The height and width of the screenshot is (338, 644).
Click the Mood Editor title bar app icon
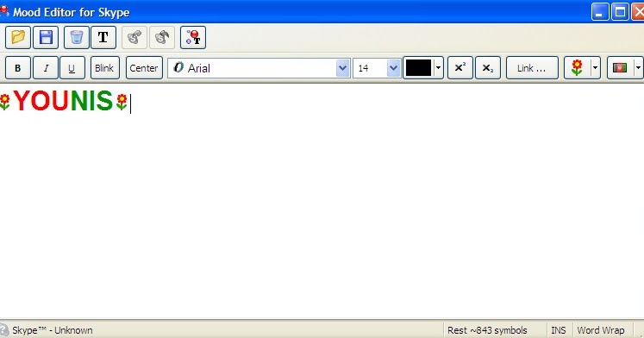point(4,10)
